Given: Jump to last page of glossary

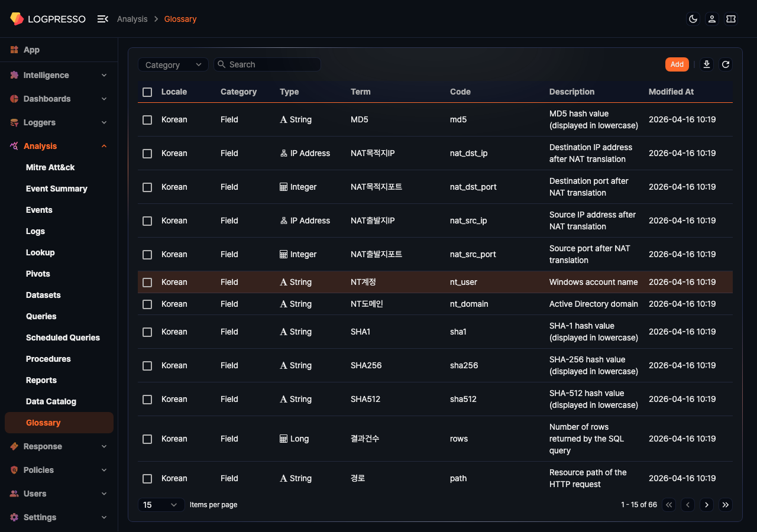Looking at the screenshot, I should tap(726, 505).
